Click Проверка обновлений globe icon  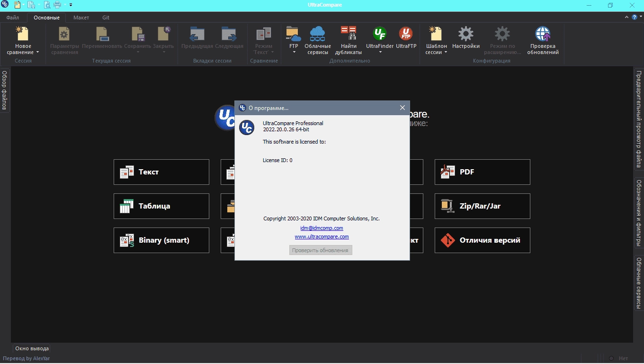pyautogui.click(x=543, y=34)
